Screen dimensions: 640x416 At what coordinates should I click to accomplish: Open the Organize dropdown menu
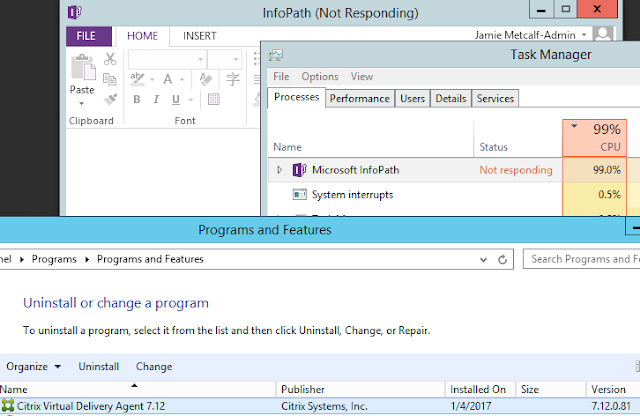point(33,367)
